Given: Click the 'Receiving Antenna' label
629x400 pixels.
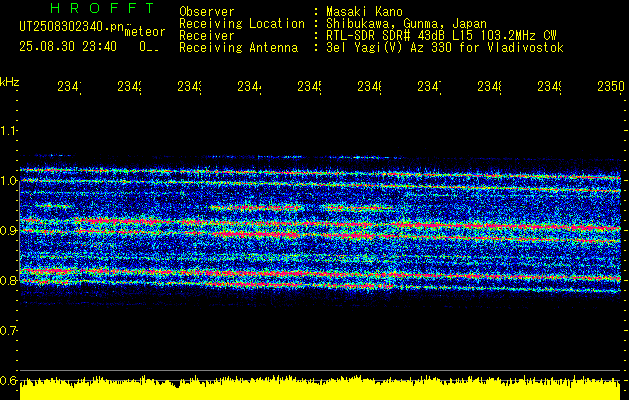Looking at the screenshot, I should (x=238, y=48).
